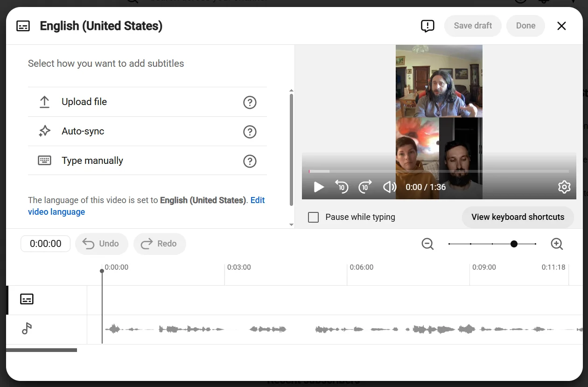Click the 0:00:00 timecode field
The width and height of the screenshot is (588, 387).
click(46, 244)
